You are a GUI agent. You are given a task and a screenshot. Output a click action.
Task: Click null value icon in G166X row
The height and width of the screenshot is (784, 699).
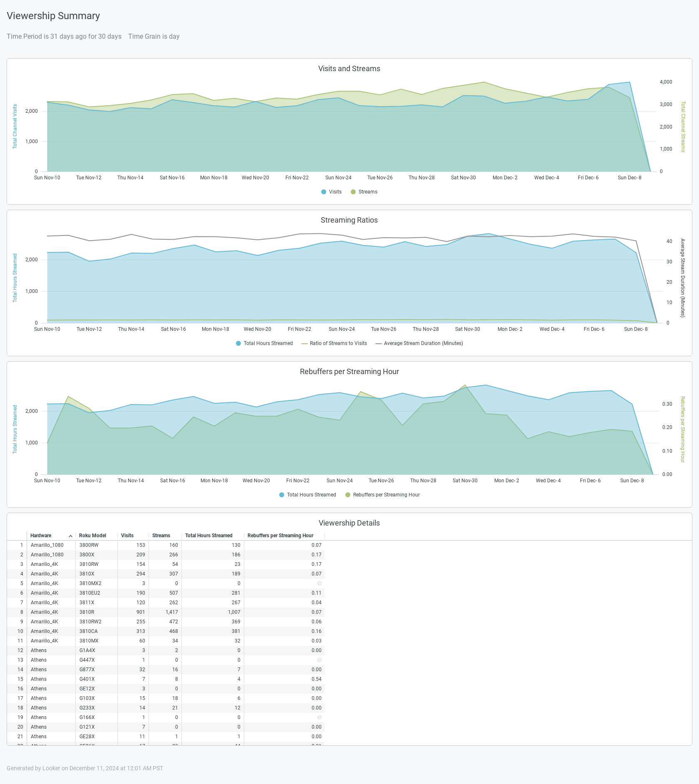tap(320, 717)
